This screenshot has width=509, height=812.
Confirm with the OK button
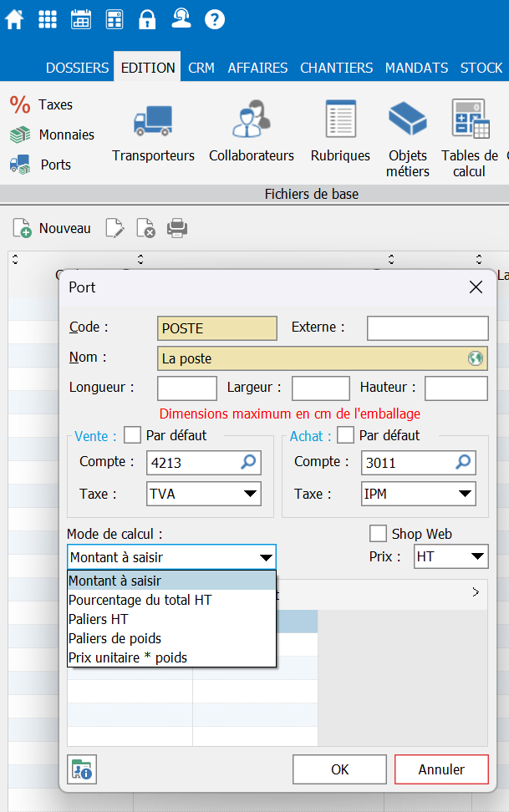click(339, 769)
